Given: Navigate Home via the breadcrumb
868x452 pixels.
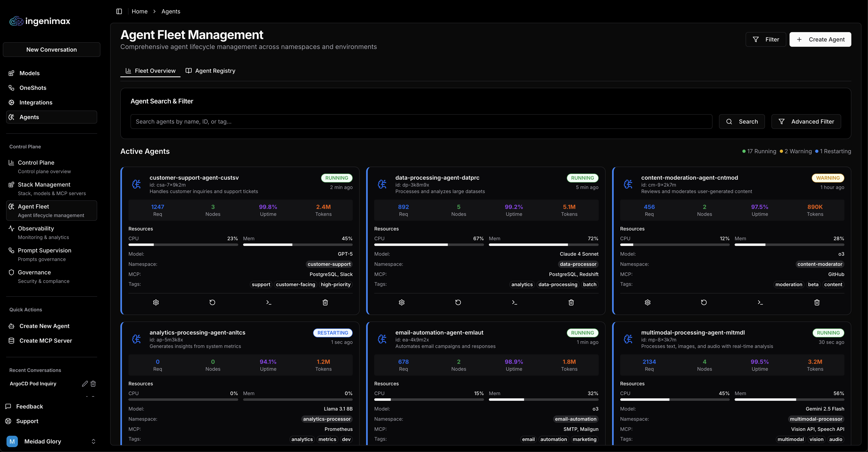Looking at the screenshot, I should [x=139, y=11].
